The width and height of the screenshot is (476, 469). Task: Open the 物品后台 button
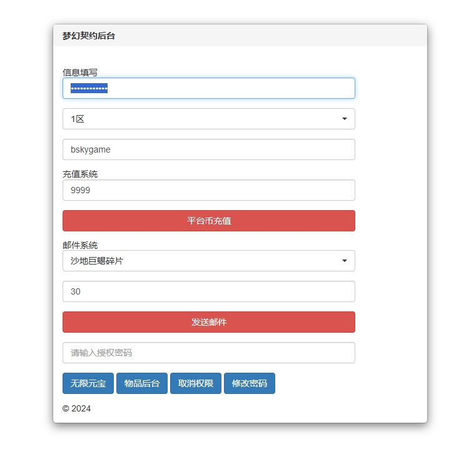[x=142, y=383]
